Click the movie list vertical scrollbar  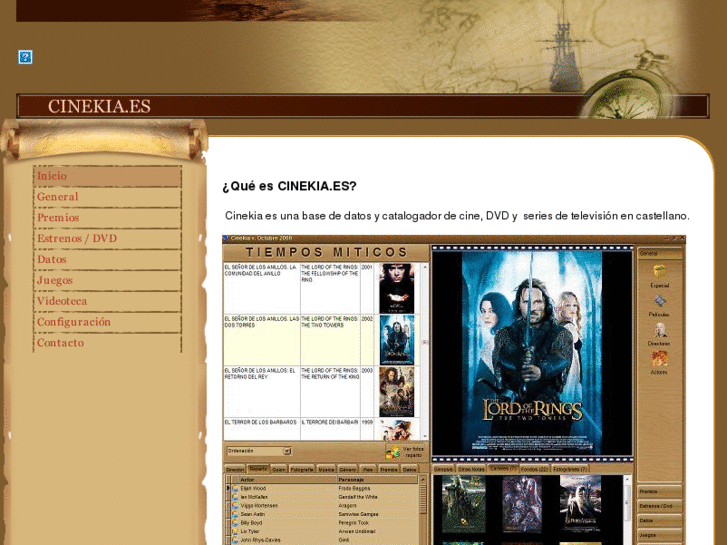pos(424,352)
